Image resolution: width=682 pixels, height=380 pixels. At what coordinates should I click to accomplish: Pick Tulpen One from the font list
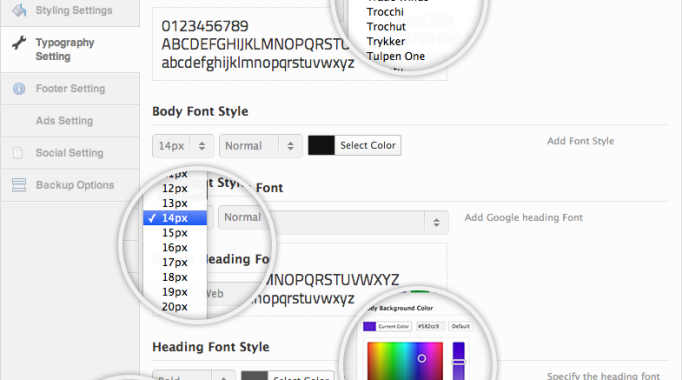click(x=395, y=56)
